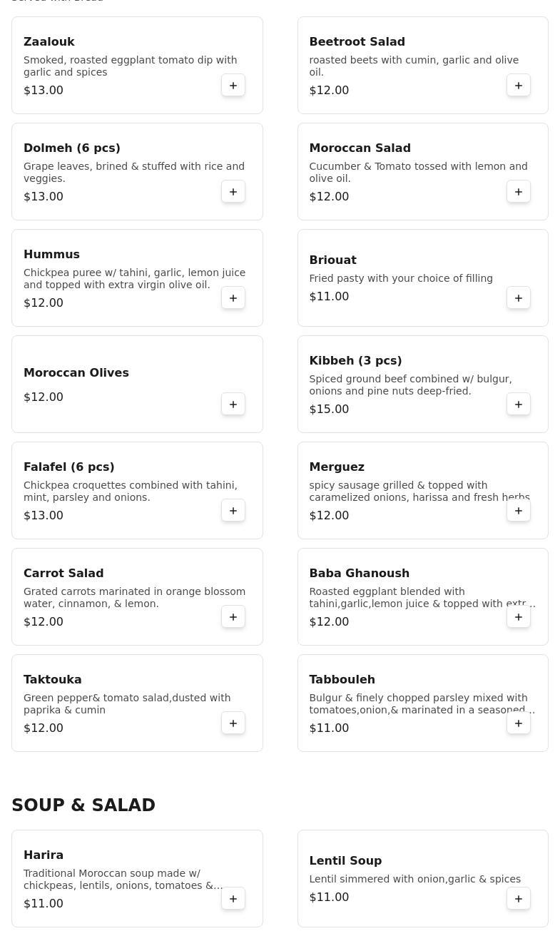Add Tabbouleh to the order
This screenshot has height=931, width=560.
[519, 723]
